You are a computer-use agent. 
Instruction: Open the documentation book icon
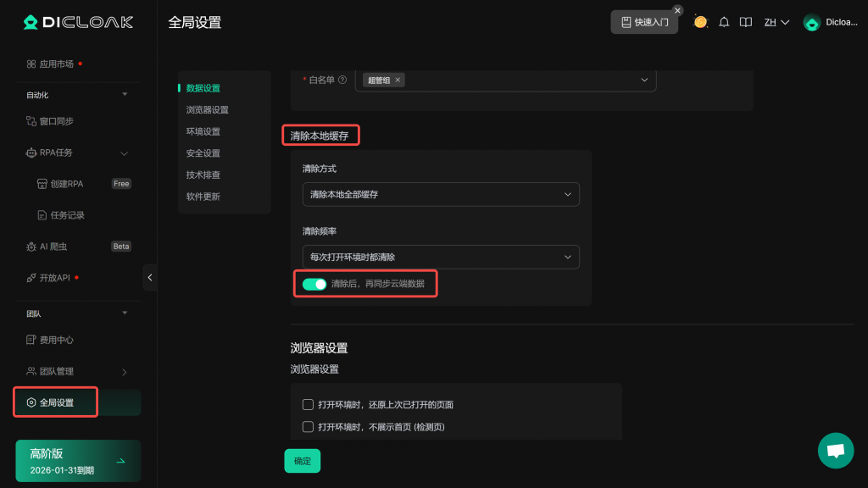tap(746, 22)
